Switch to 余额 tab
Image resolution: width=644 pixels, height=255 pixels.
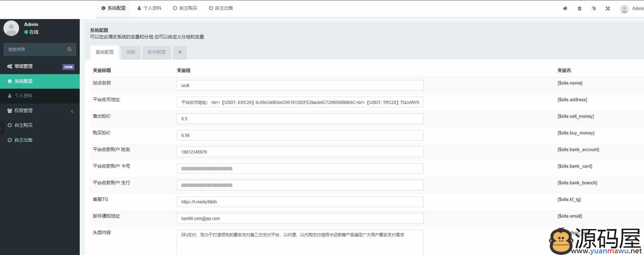coord(131,52)
